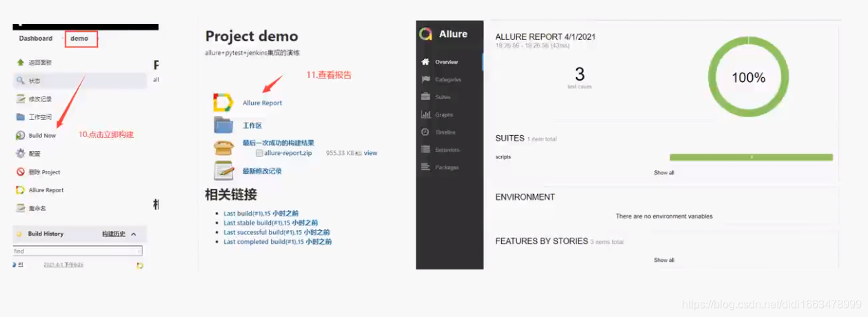
Task: Click the 100% green donut chart
Action: (749, 78)
